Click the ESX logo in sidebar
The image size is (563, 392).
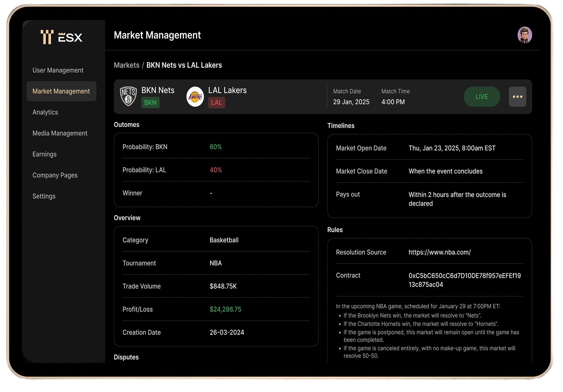click(62, 37)
